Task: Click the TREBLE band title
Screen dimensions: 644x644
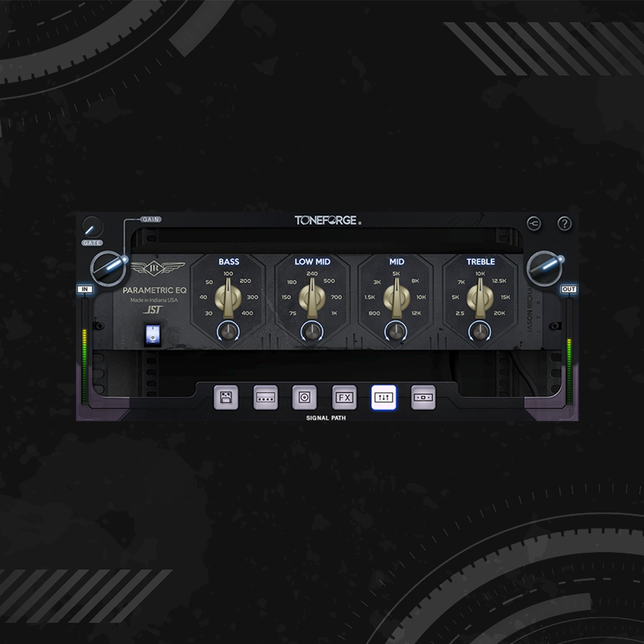Action: click(x=480, y=261)
